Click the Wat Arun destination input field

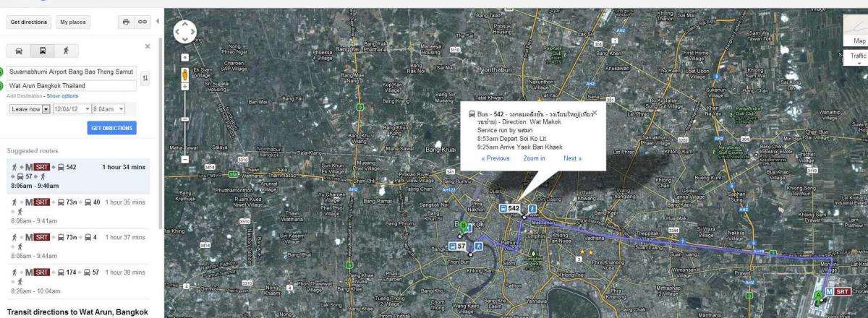pyautogui.click(x=71, y=85)
